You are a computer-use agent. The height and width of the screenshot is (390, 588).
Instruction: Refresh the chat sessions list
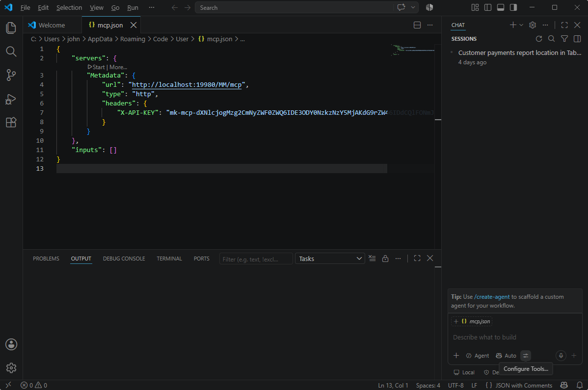coord(539,39)
